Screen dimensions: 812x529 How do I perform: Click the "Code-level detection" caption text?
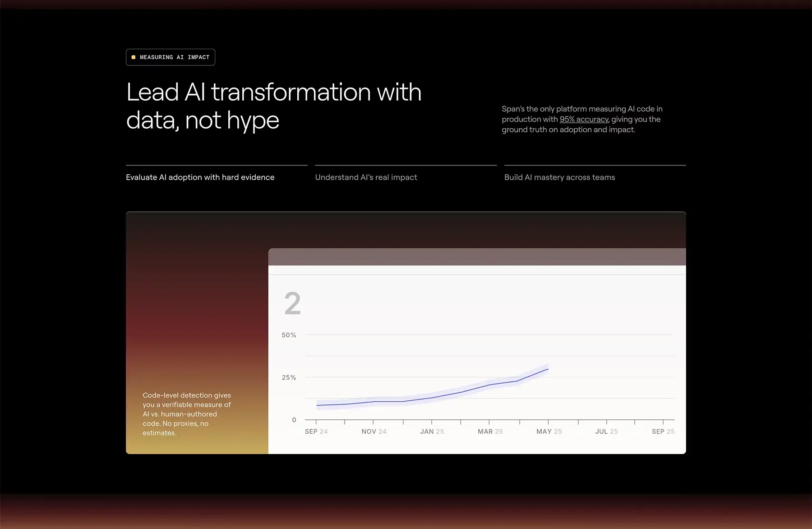pos(187,414)
